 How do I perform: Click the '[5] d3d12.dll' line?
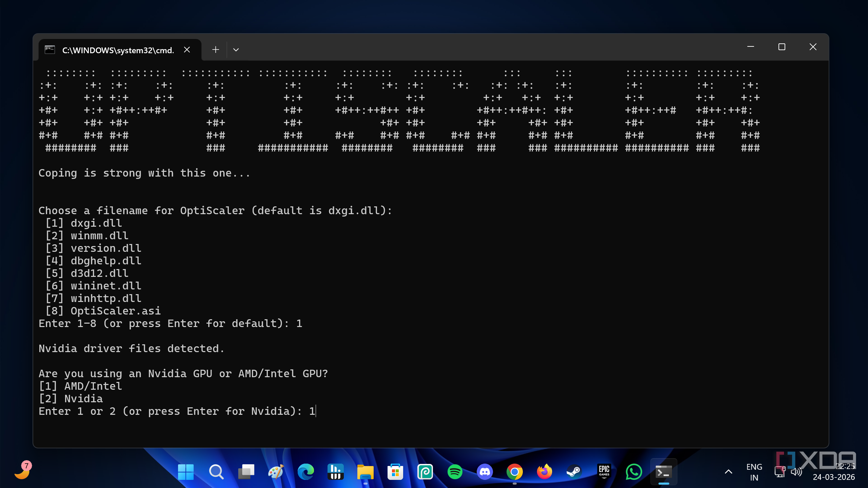click(87, 273)
